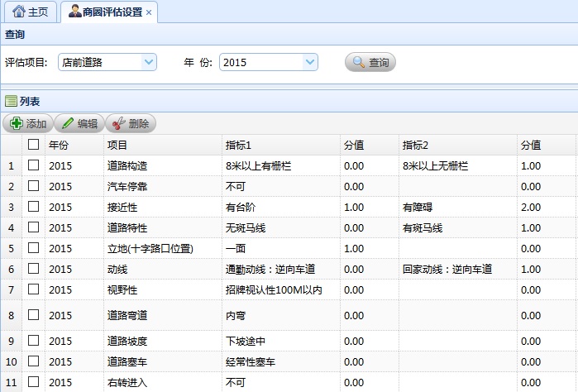Check the 动线 row checkbox
Viewport: 578px width, 392px height.
[34, 268]
